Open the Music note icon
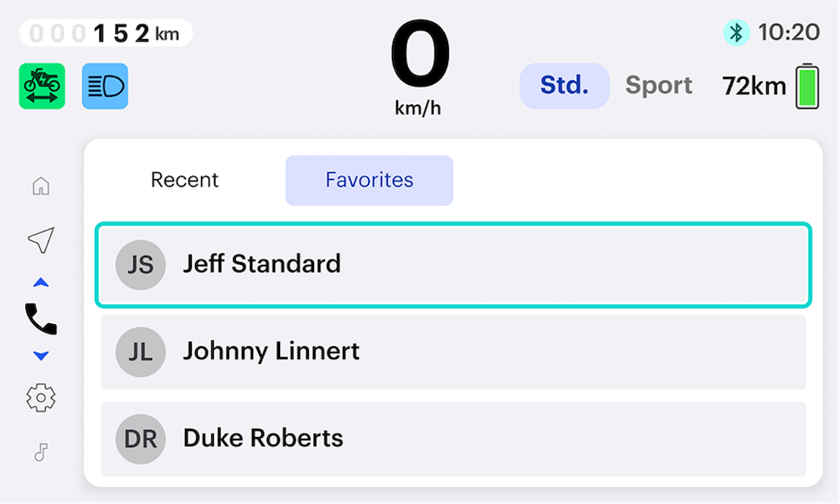Screen dimensions: 840x504 pyautogui.click(x=41, y=452)
